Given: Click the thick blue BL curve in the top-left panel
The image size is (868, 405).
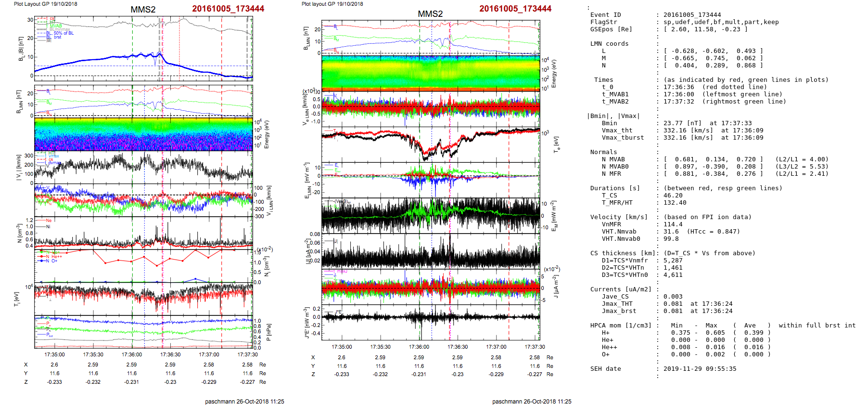Looking at the screenshot, I should point(96,59).
